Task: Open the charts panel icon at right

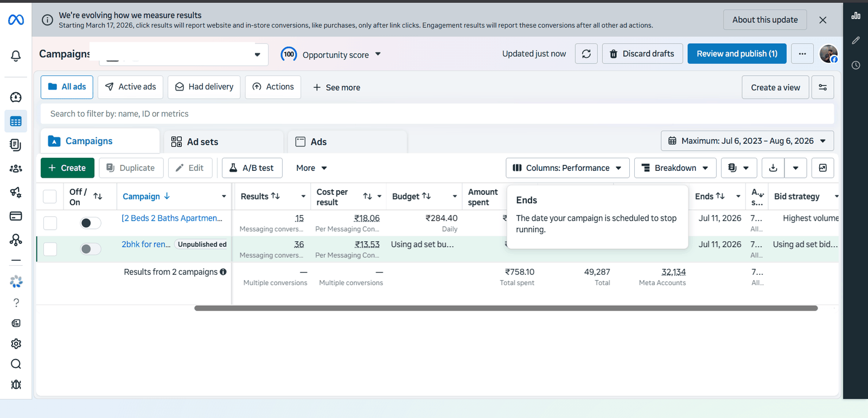Action: click(856, 16)
